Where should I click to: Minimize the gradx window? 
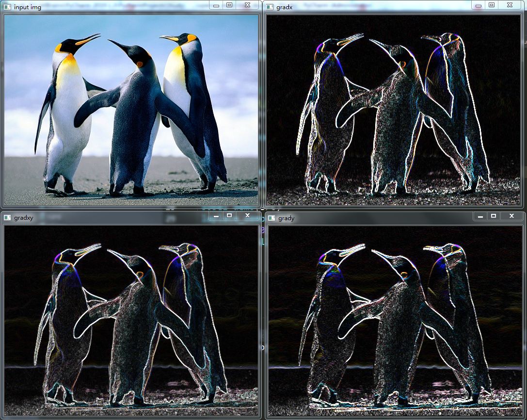[478, 5]
